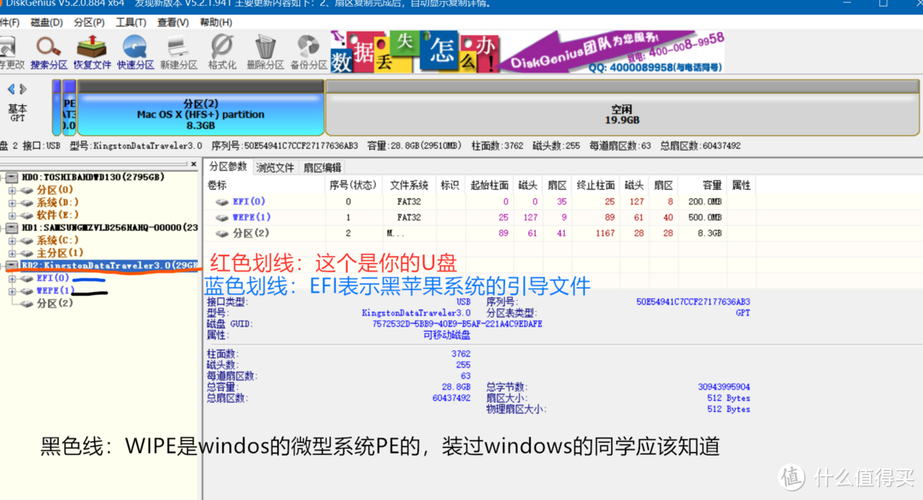Switch to the 扇区编辑 tab
This screenshot has height=500, width=923.
(x=322, y=167)
